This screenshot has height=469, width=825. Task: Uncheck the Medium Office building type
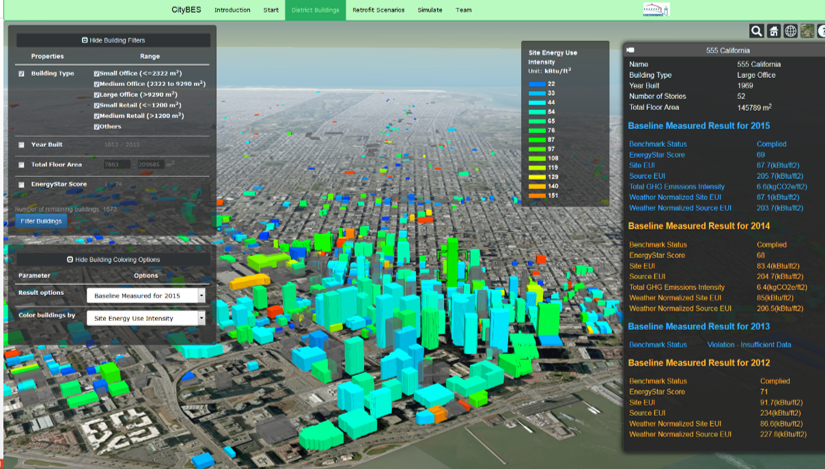click(x=97, y=84)
